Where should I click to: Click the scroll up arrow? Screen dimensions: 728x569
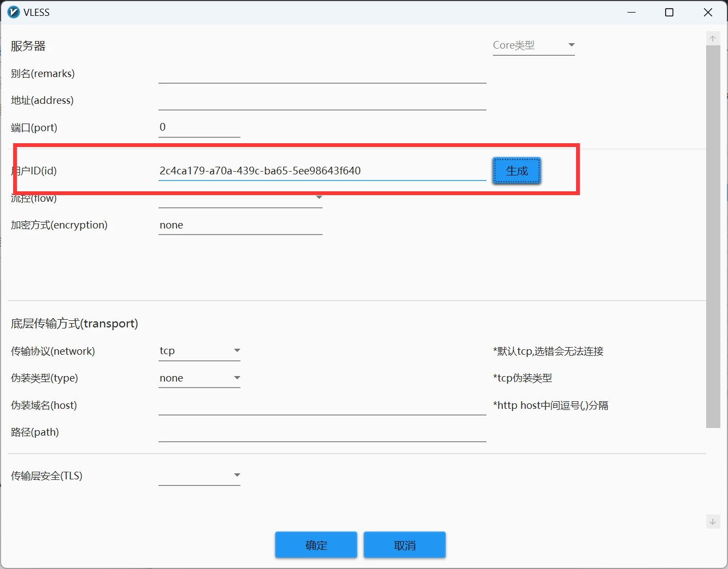click(x=713, y=38)
